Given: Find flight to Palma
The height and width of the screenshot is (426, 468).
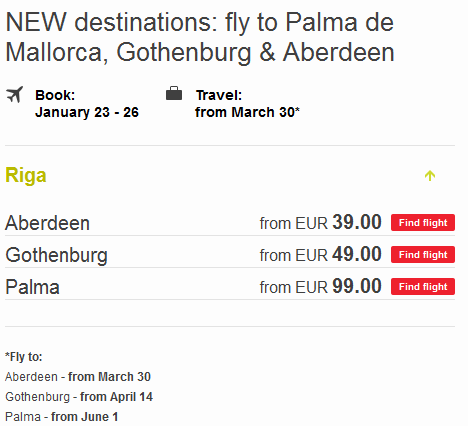Looking at the screenshot, I should (x=423, y=286).
